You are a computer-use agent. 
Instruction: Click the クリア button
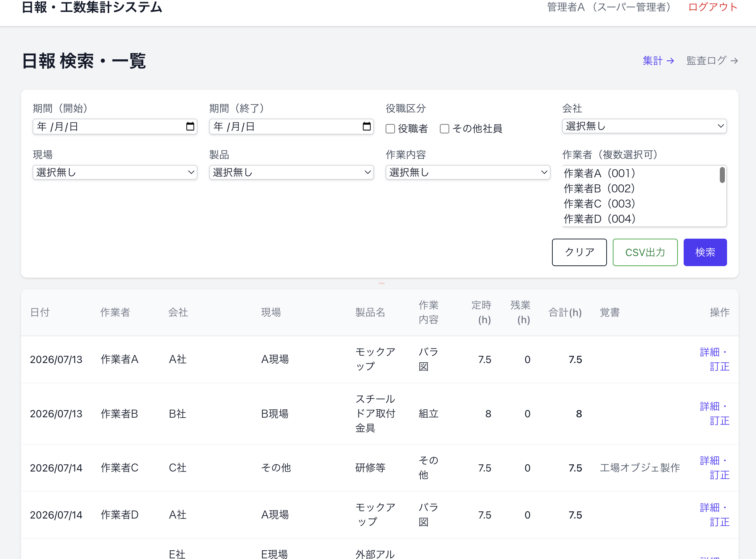pyautogui.click(x=579, y=252)
